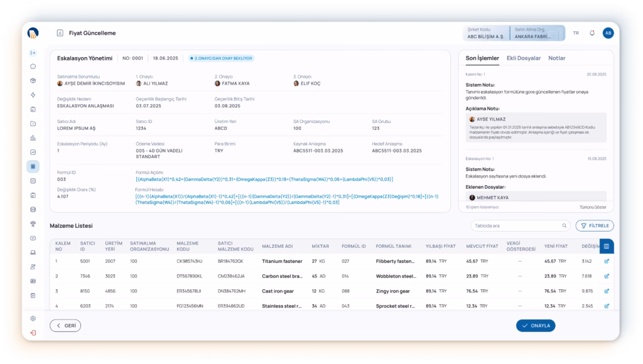Open the table column settings icon

(607, 247)
